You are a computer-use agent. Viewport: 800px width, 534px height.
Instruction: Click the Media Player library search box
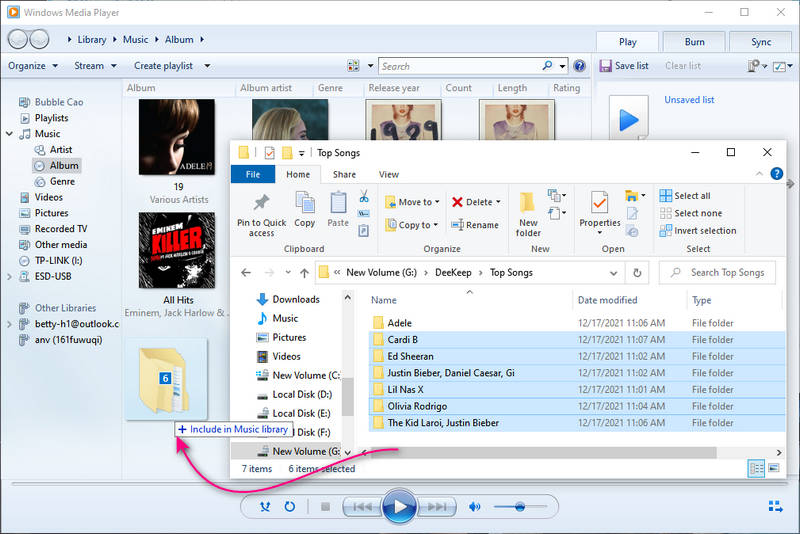tap(462, 66)
